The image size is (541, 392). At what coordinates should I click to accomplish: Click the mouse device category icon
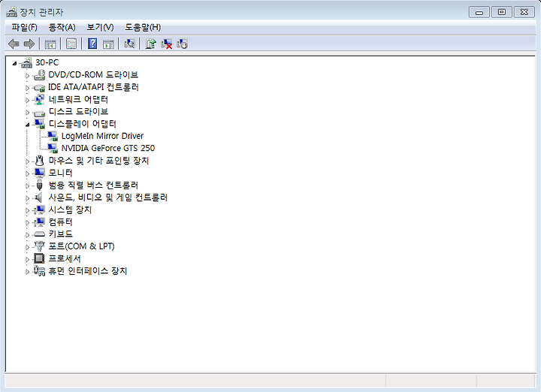coord(40,161)
